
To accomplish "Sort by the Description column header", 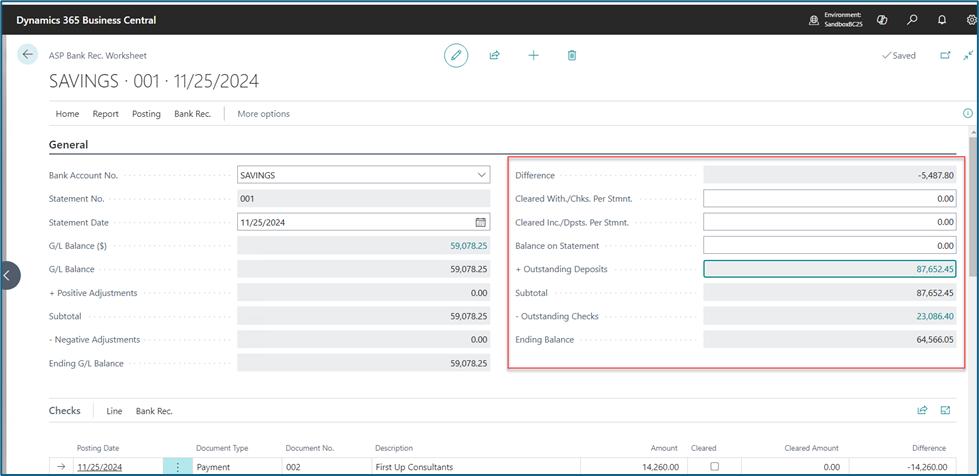I will tap(394, 448).
